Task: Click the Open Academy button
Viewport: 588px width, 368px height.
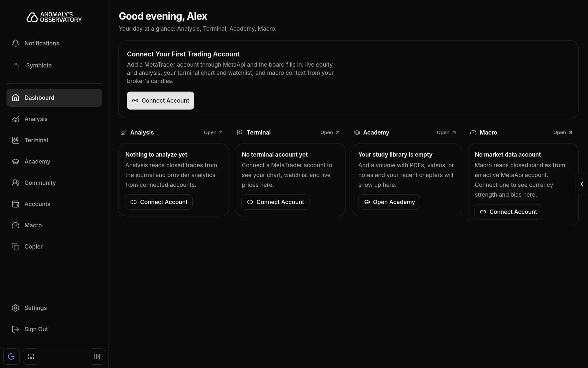Action: [389, 202]
